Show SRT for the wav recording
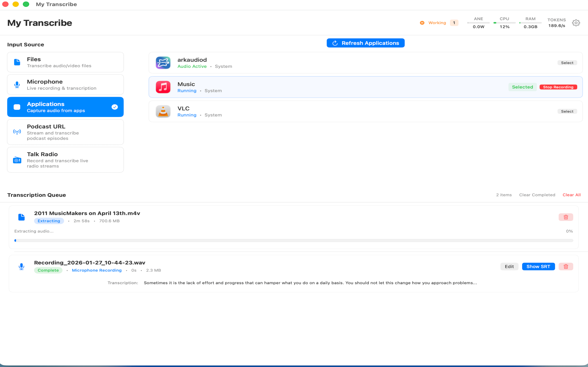The image size is (588, 367). tap(538, 266)
